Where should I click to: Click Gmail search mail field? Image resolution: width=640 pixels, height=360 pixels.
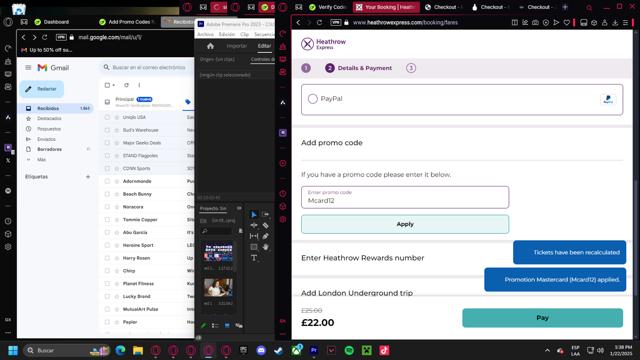click(147, 67)
